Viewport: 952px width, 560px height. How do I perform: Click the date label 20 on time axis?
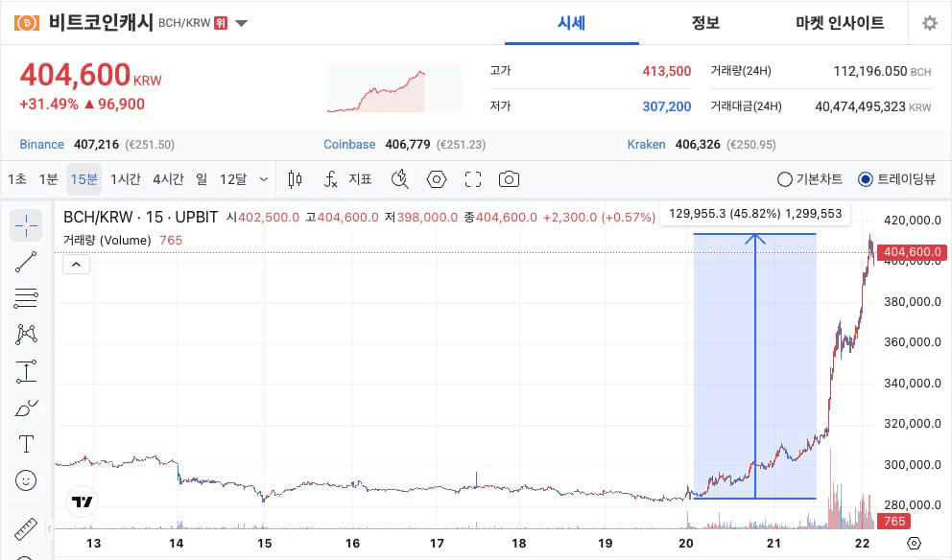tap(686, 543)
